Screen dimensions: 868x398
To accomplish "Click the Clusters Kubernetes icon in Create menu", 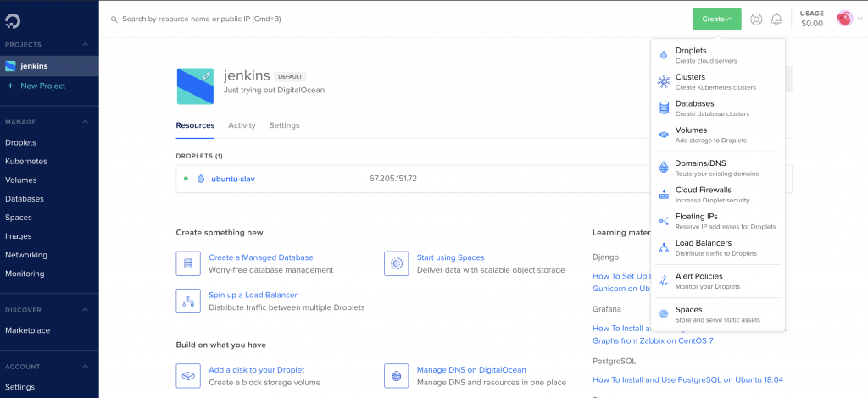I will [x=664, y=82].
